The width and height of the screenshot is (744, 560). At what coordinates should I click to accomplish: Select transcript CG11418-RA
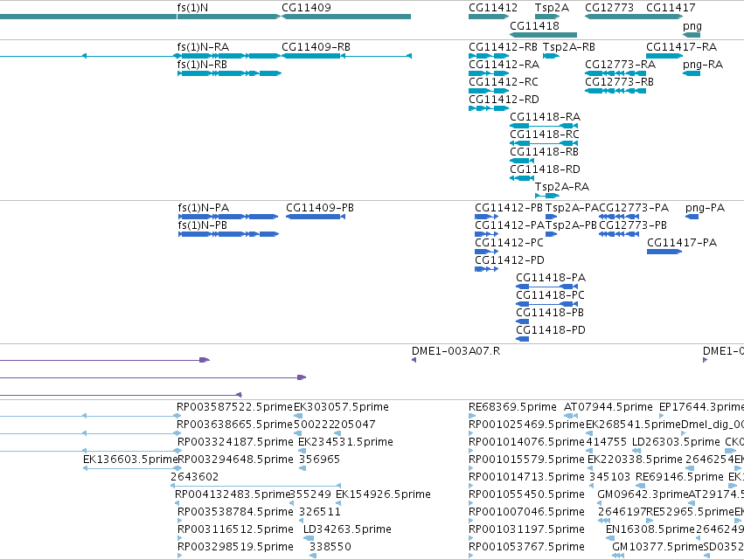click(x=544, y=126)
